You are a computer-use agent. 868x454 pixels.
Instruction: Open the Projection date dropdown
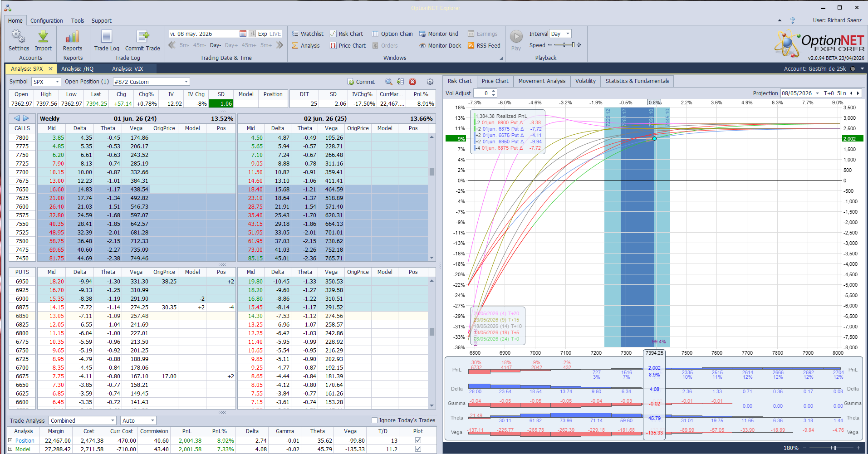818,93
